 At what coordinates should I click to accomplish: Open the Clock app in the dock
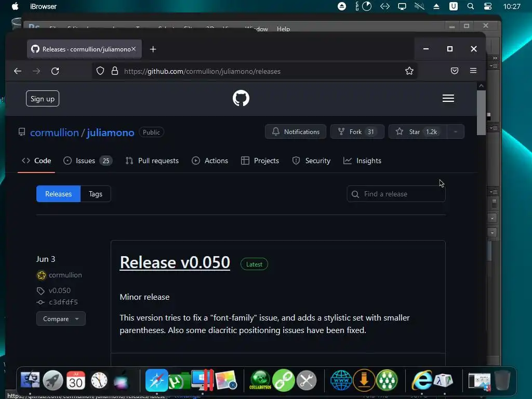(99, 380)
